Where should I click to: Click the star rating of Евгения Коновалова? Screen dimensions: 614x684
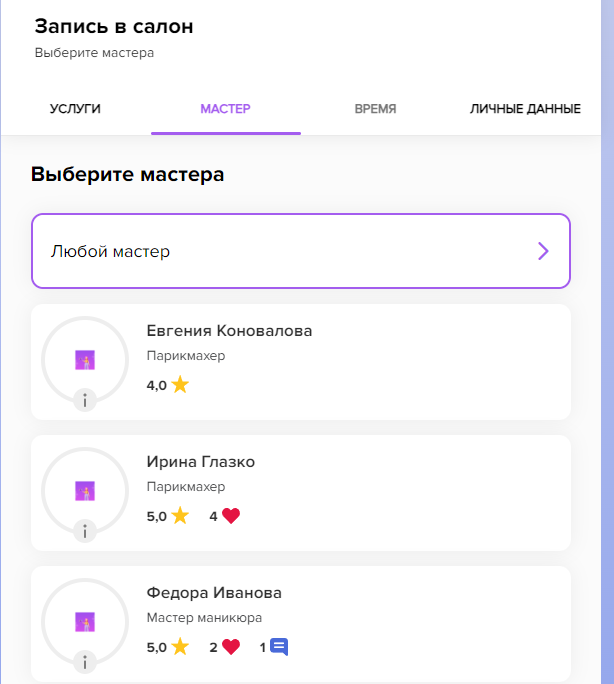pyautogui.click(x=180, y=385)
